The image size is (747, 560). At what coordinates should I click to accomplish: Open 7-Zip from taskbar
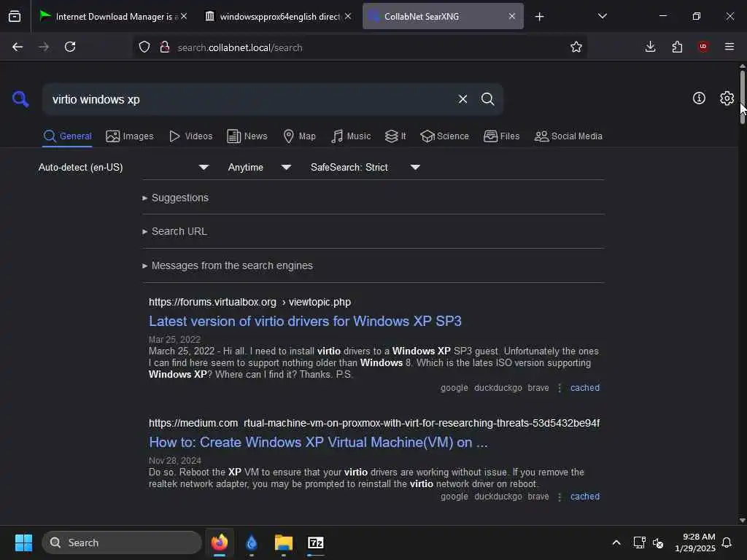315,542
